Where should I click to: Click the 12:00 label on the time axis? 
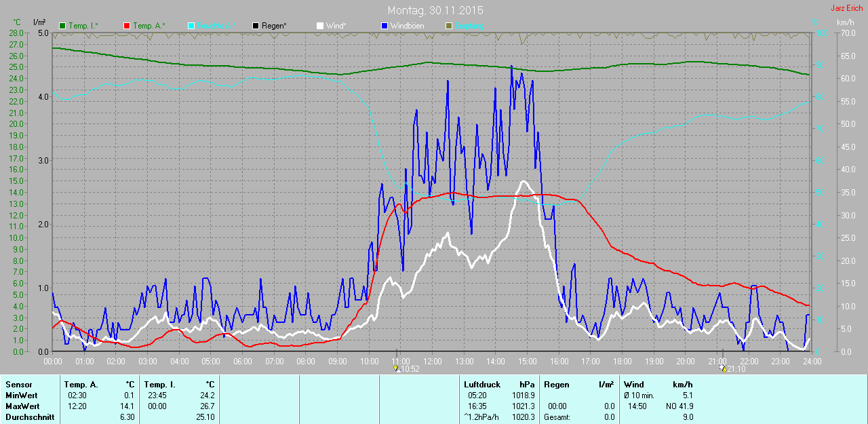click(x=432, y=362)
